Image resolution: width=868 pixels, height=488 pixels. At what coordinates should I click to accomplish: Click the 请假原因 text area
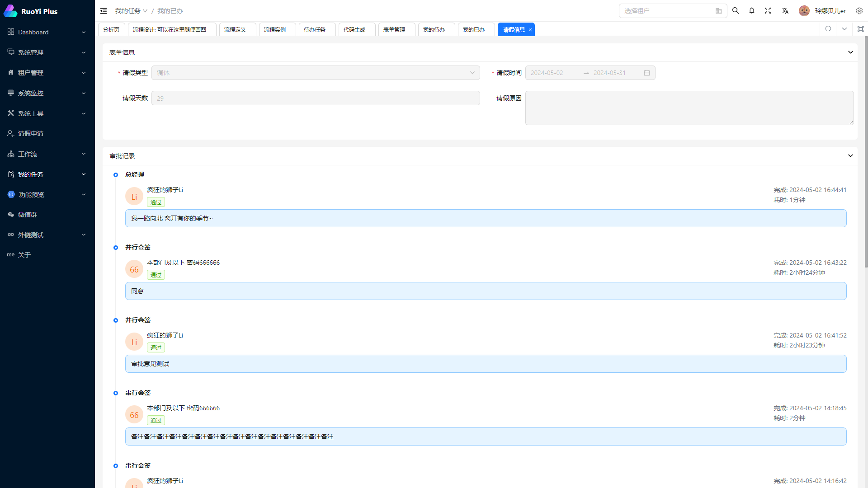coord(689,108)
